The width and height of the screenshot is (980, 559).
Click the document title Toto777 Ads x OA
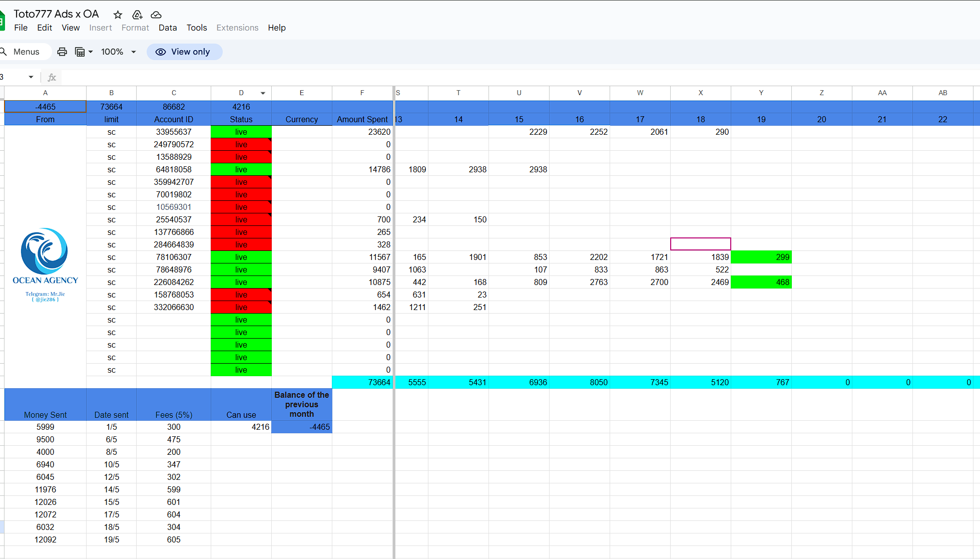point(56,14)
